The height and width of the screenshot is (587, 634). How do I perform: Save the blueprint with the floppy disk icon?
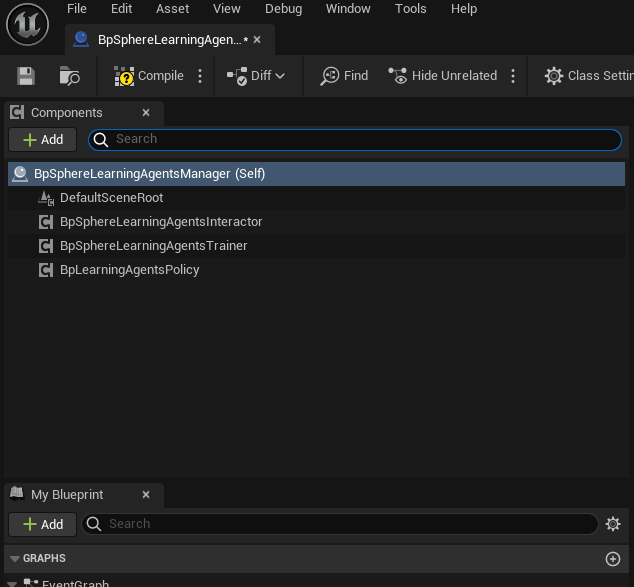pyautogui.click(x=26, y=76)
